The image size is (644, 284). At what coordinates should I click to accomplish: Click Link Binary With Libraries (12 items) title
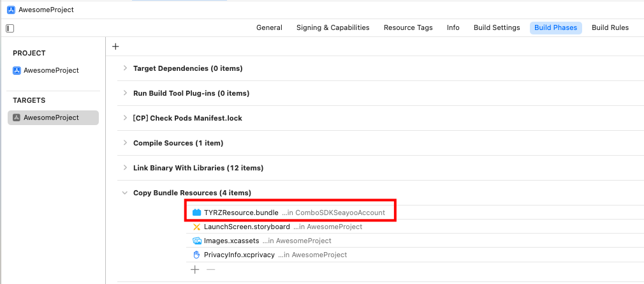(x=198, y=168)
